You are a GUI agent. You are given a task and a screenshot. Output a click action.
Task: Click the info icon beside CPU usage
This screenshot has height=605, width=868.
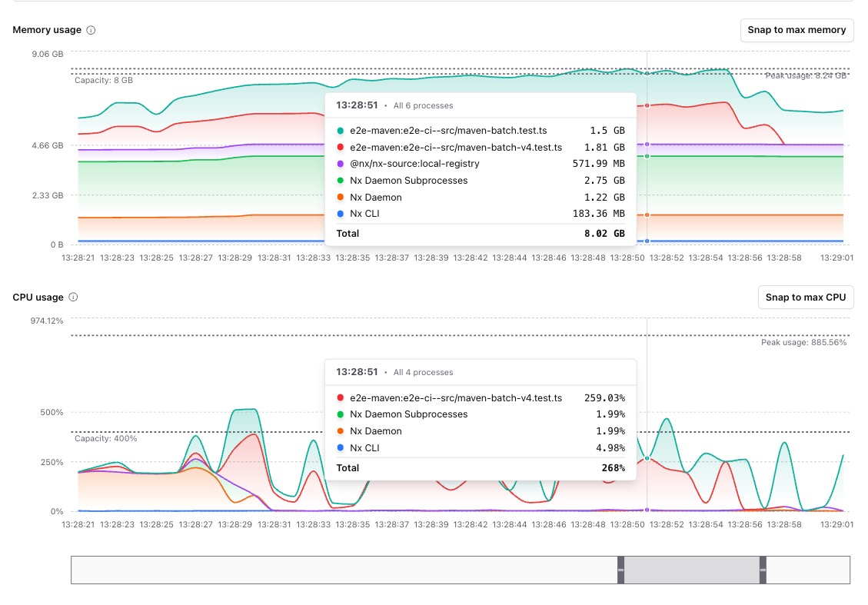tap(72, 297)
